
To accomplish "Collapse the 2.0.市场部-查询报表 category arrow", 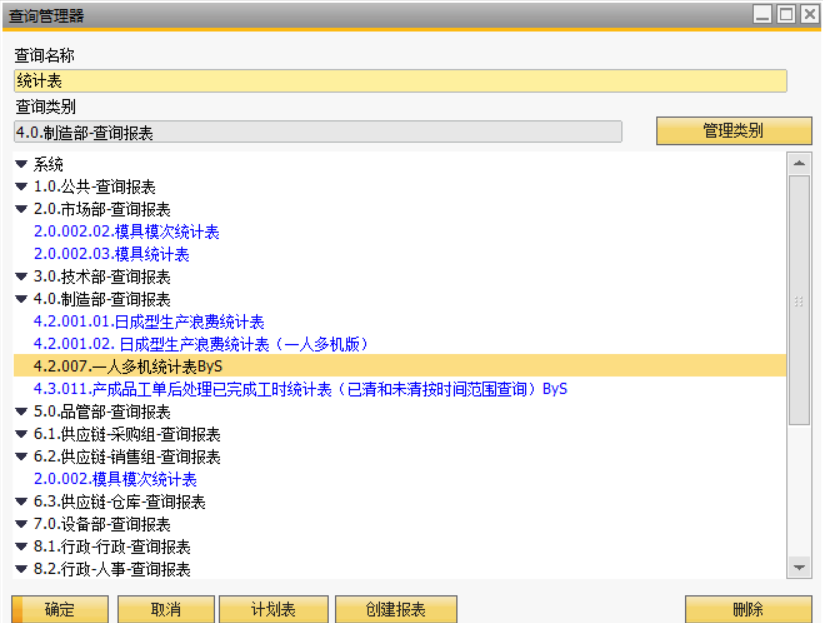I will (22, 210).
